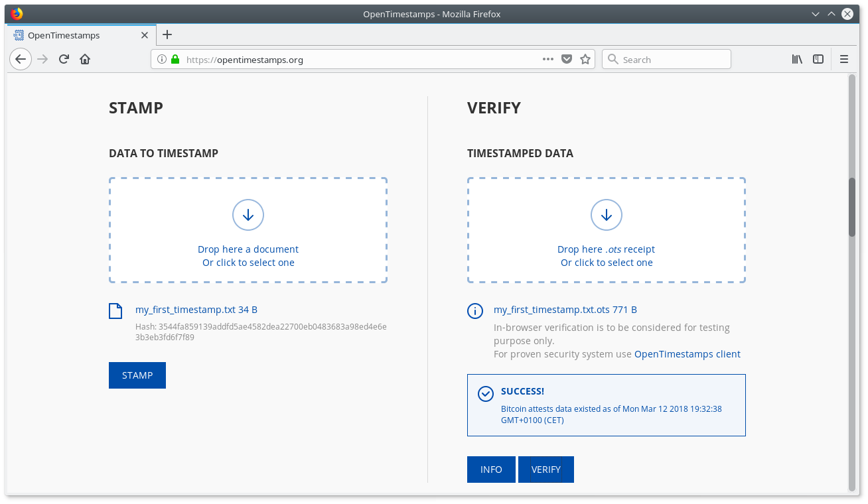This screenshot has height=504, width=868.
Task: Select the OpenTimestamps tab
Action: (x=82, y=35)
